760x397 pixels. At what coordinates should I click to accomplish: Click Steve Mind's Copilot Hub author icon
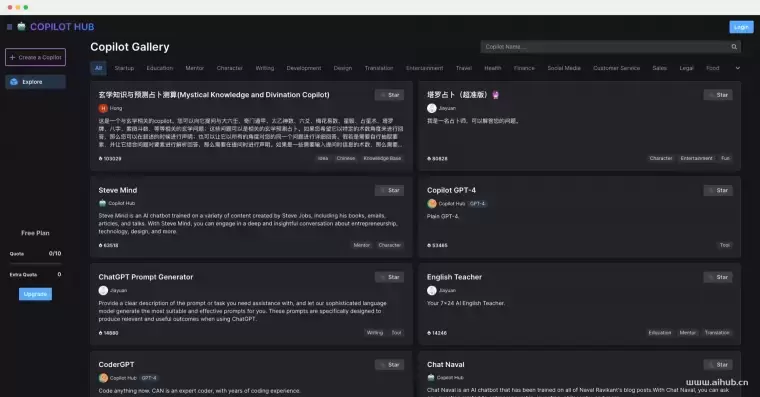pyautogui.click(x=102, y=203)
